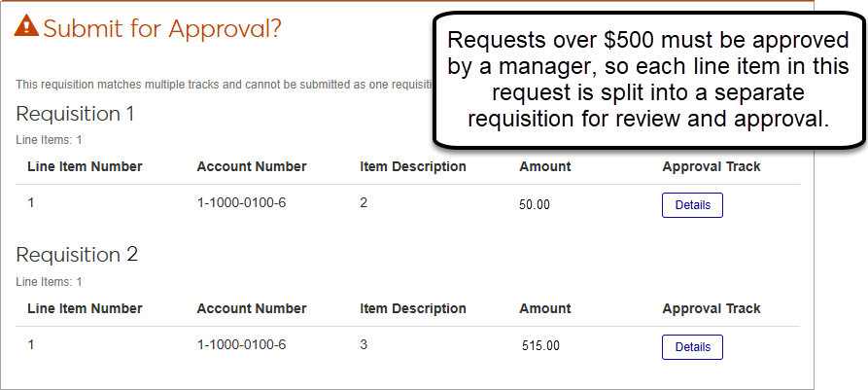Image resolution: width=868 pixels, height=390 pixels.
Task: Select the 50.00 amount cell
Action: (x=535, y=205)
